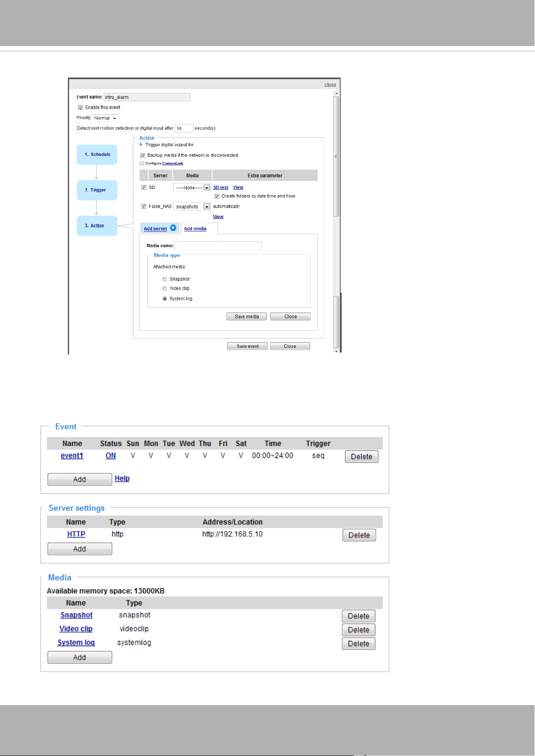Open step 2 Trigger box
This screenshot has width=535, height=756.
coord(97,190)
